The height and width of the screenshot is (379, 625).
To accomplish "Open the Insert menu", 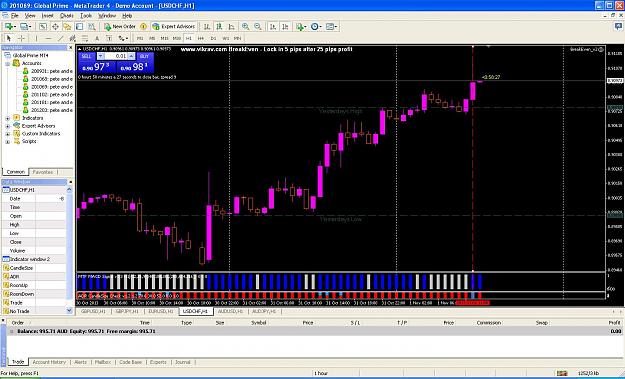I will (x=47, y=16).
